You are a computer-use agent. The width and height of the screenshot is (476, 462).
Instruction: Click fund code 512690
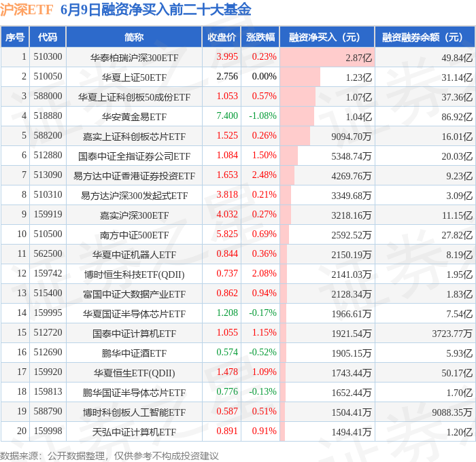(48, 352)
